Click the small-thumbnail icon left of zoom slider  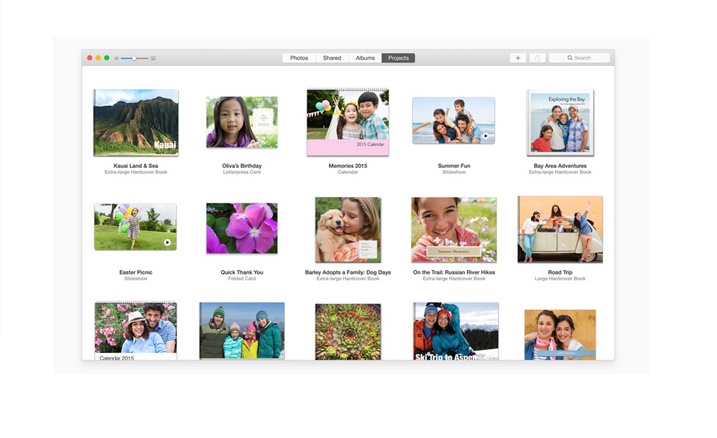pyautogui.click(x=117, y=59)
